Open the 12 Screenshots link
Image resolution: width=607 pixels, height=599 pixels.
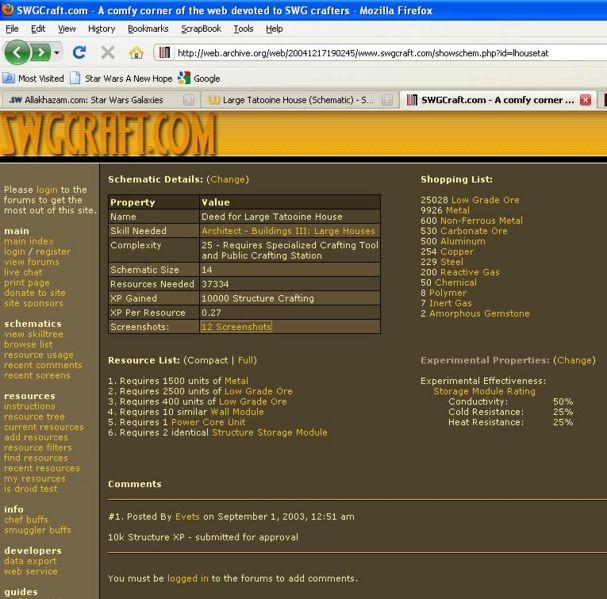pyautogui.click(x=236, y=327)
